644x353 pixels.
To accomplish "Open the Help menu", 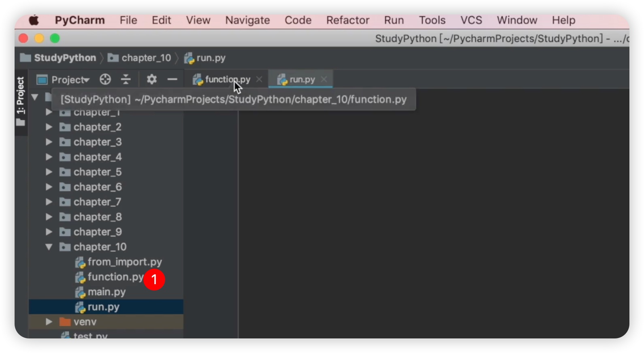I will click(x=563, y=20).
